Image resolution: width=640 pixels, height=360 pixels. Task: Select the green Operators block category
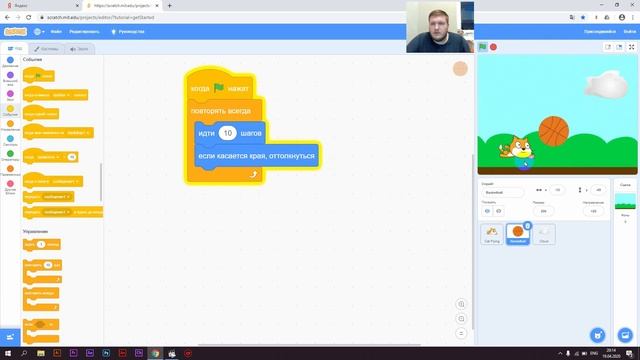(10, 156)
